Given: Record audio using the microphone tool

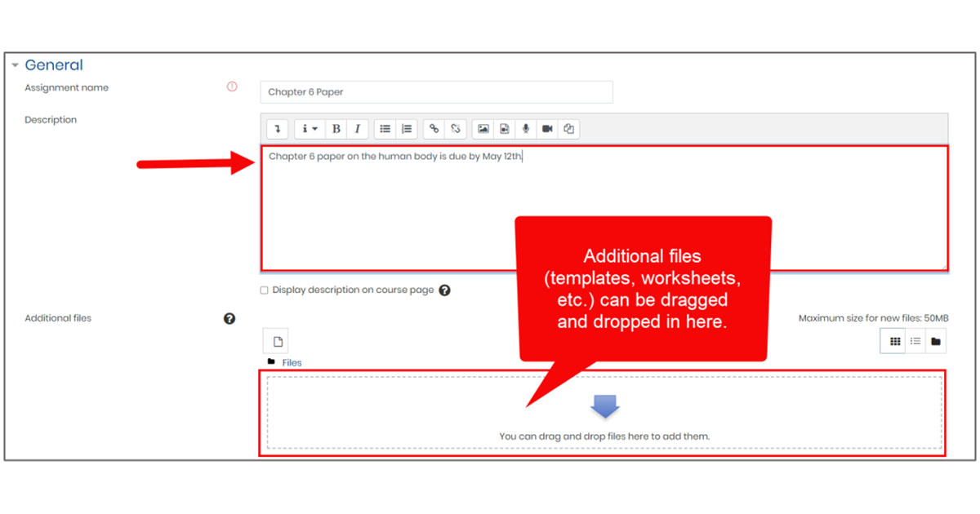Looking at the screenshot, I should tap(526, 128).
